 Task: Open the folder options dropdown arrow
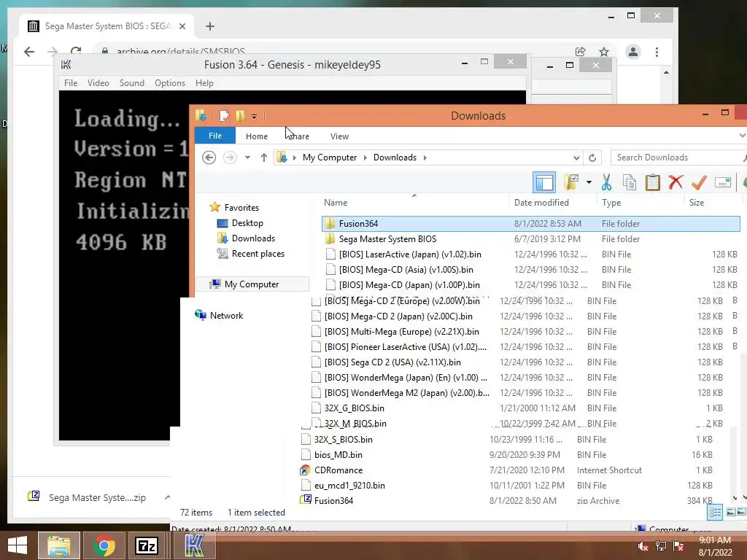pyautogui.click(x=589, y=182)
